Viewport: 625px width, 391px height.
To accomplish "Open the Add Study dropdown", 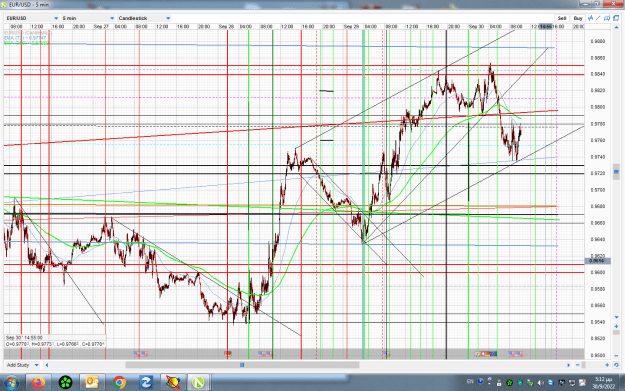I will click(x=23, y=365).
